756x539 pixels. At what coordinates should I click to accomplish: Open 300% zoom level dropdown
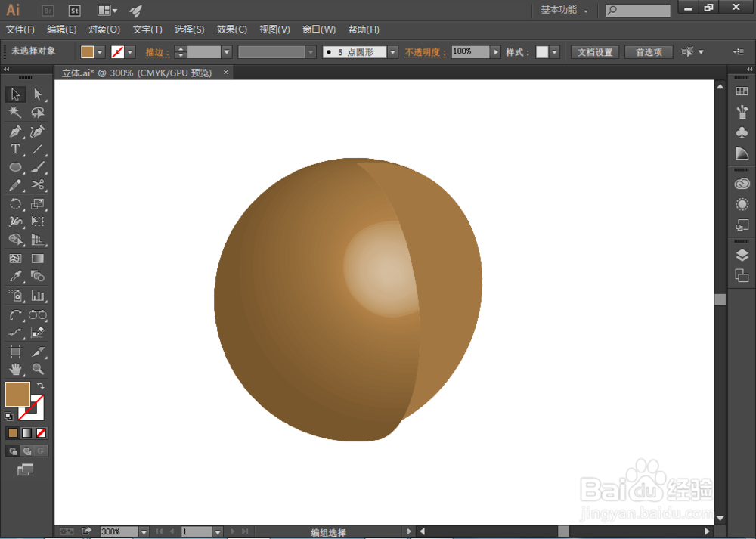[144, 531]
